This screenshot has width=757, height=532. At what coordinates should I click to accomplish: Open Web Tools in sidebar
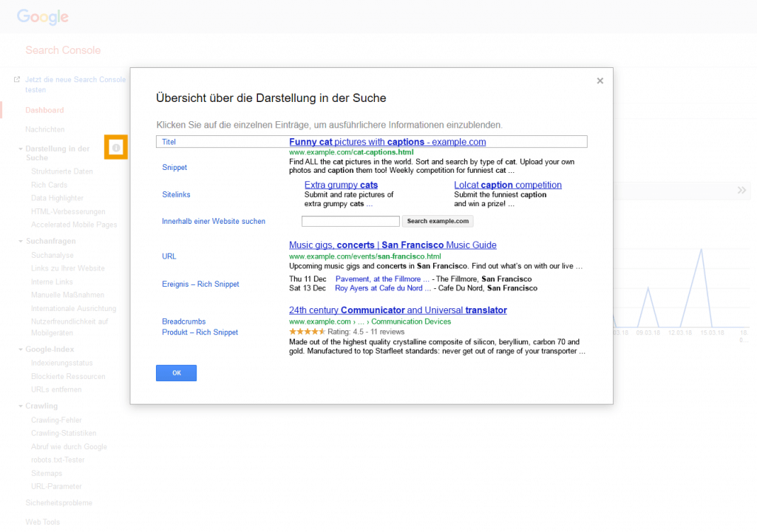42,522
